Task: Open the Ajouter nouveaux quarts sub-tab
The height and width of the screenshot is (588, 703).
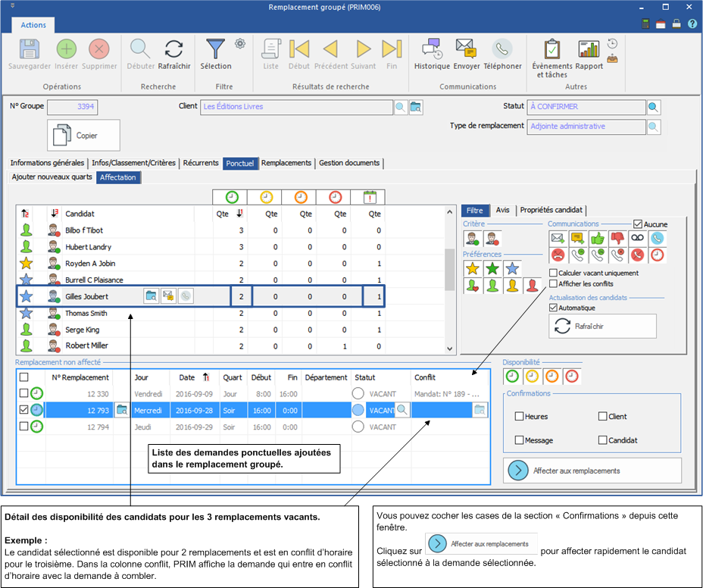Action: pos(52,177)
